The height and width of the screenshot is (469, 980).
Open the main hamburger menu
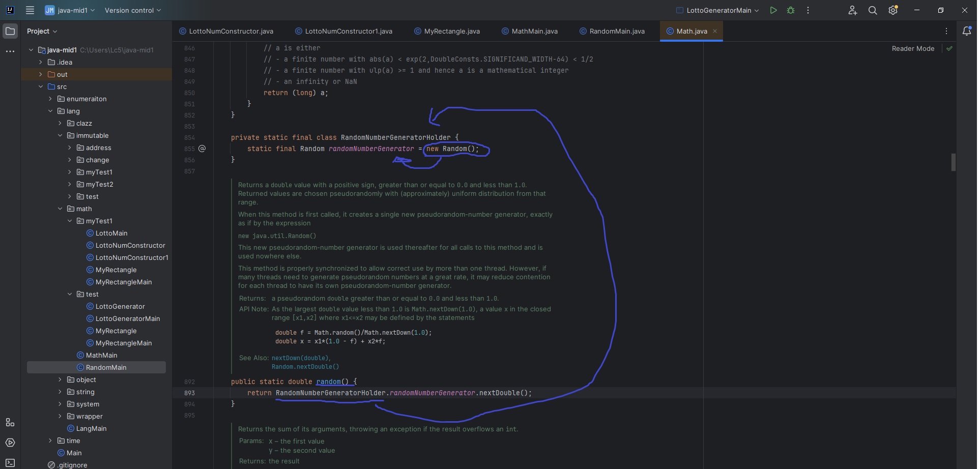click(30, 10)
